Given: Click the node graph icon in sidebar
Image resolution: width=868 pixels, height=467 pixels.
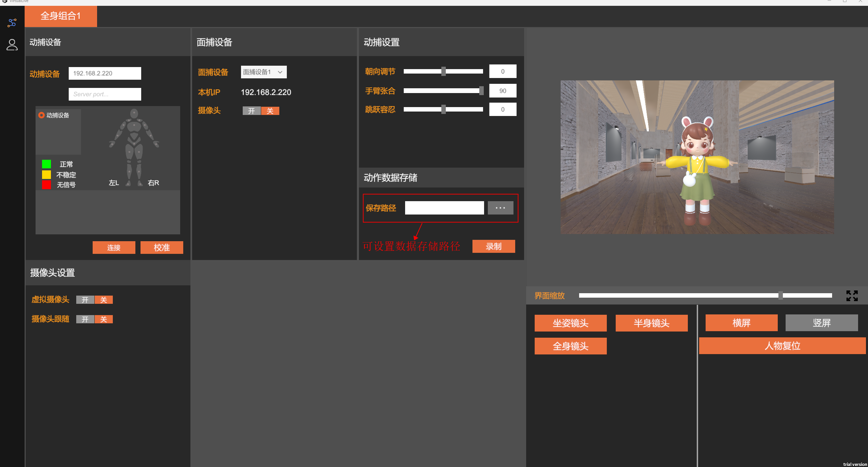Looking at the screenshot, I should click(x=12, y=23).
